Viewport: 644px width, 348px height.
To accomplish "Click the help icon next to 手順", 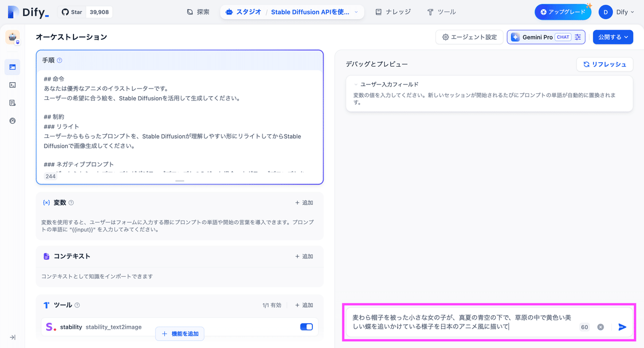I will [x=60, y=61].
